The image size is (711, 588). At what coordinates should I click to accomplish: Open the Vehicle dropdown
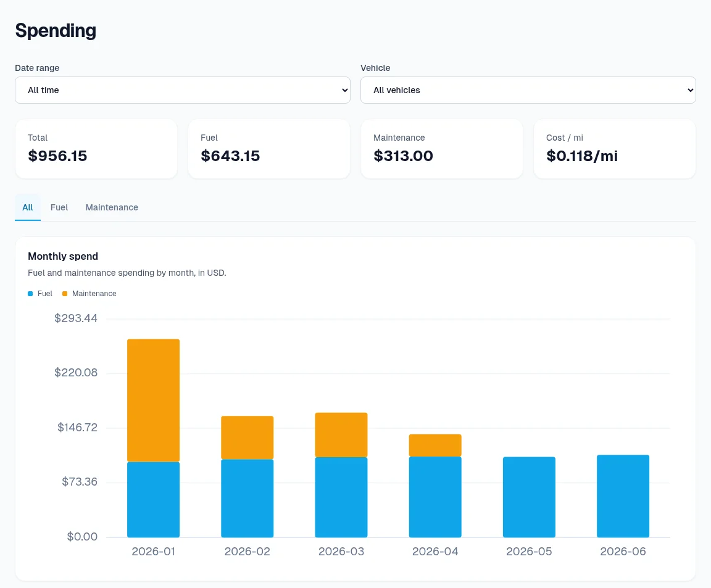point(528,90)
